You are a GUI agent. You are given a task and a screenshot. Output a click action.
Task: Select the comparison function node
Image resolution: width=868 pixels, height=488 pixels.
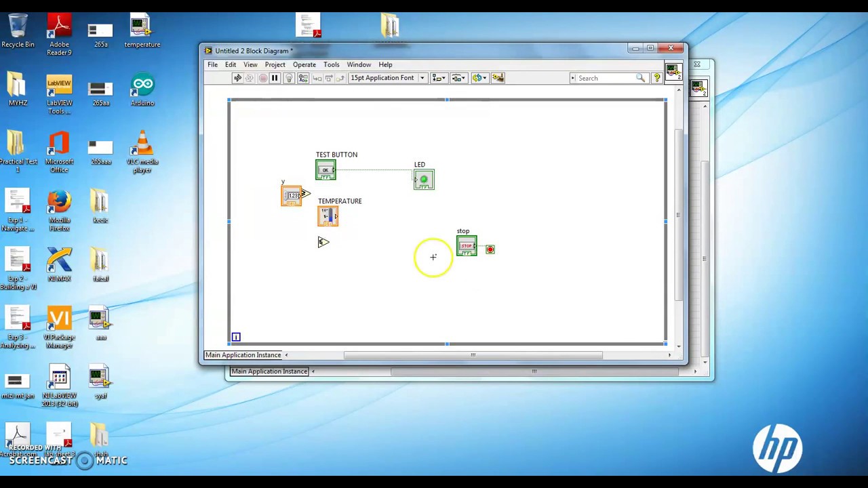pyautogui.click(x=323, y=242)
